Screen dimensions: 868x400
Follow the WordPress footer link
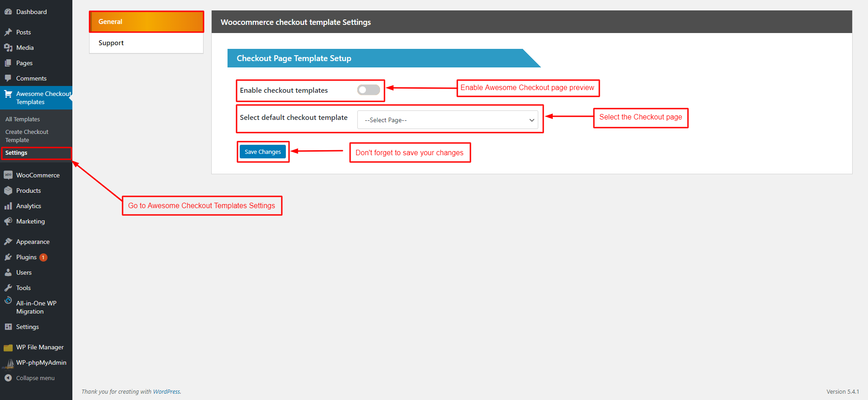166,392
